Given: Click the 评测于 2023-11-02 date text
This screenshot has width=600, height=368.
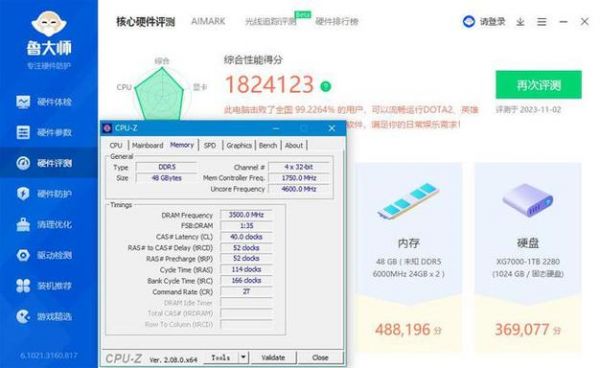Looking at the screenshot, I should pos(528,110).
